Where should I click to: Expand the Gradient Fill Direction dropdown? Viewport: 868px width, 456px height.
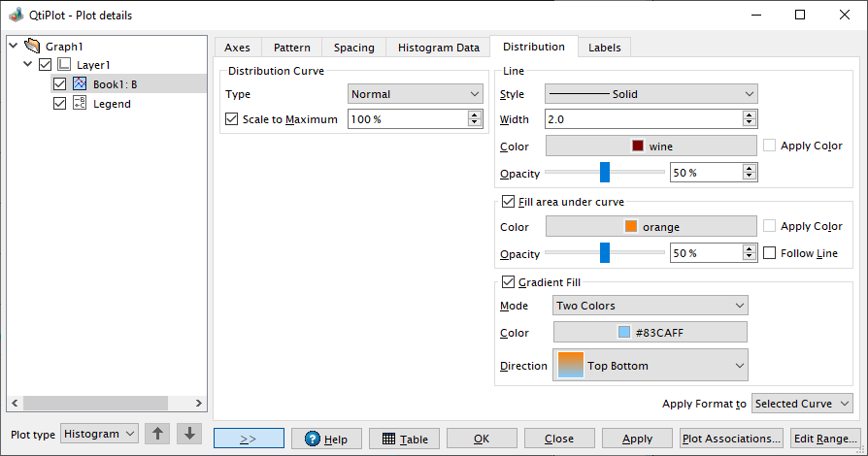[651, 365]
